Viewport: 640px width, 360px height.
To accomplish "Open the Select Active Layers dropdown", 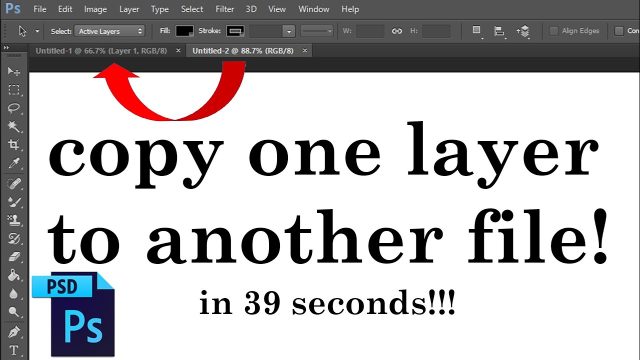I will pos(110,31).
